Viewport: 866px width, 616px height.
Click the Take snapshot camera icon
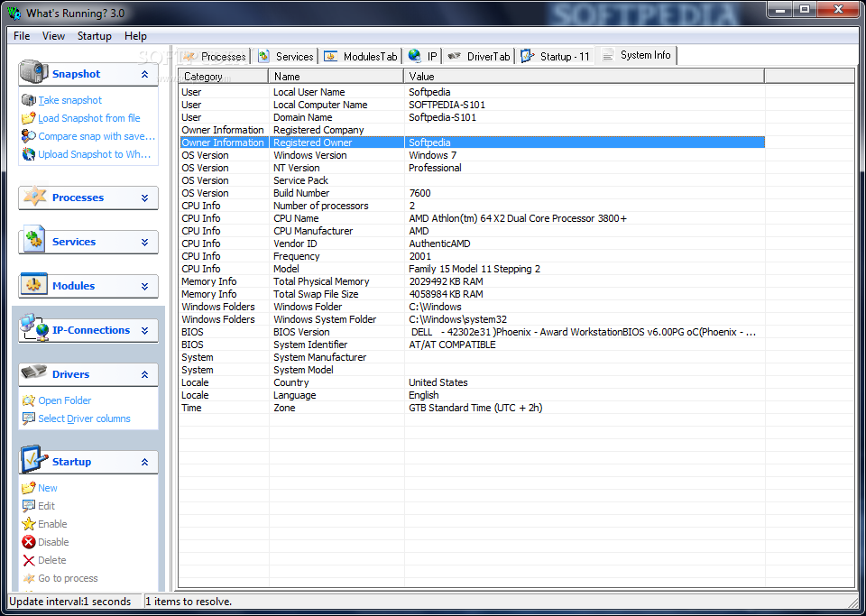click(29, 100)
